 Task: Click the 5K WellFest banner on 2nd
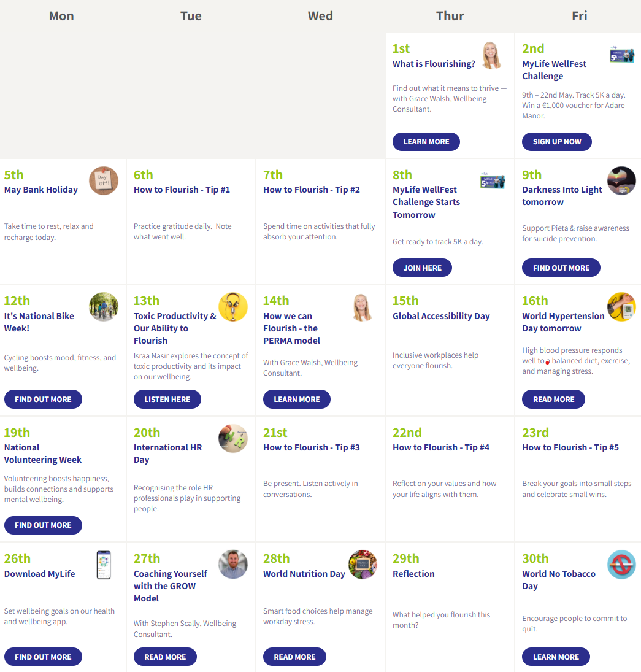622,55
